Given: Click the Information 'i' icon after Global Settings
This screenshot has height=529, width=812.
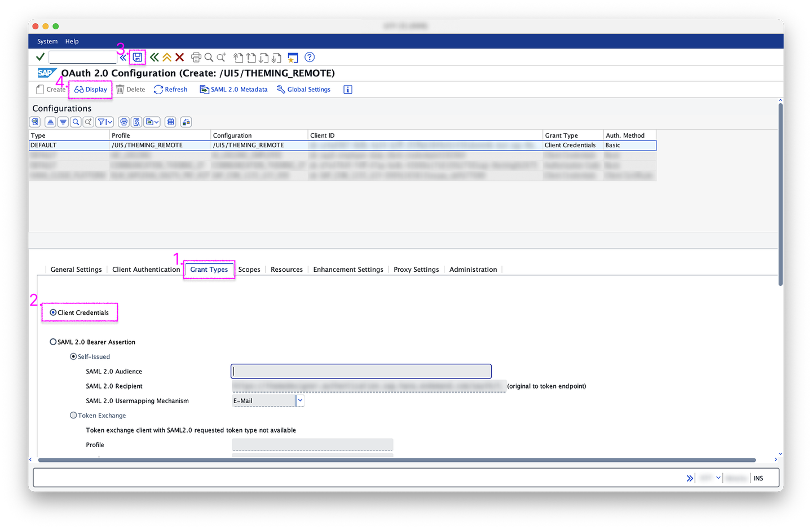Looking at the screenshot, I should [348, 90].
